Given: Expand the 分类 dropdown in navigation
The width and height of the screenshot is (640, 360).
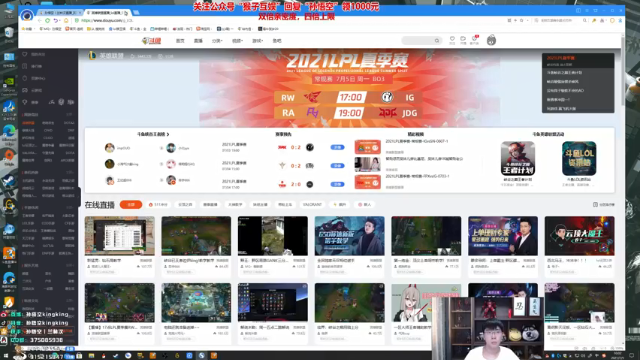Looking at the screenshot, I should coord(217,41).
